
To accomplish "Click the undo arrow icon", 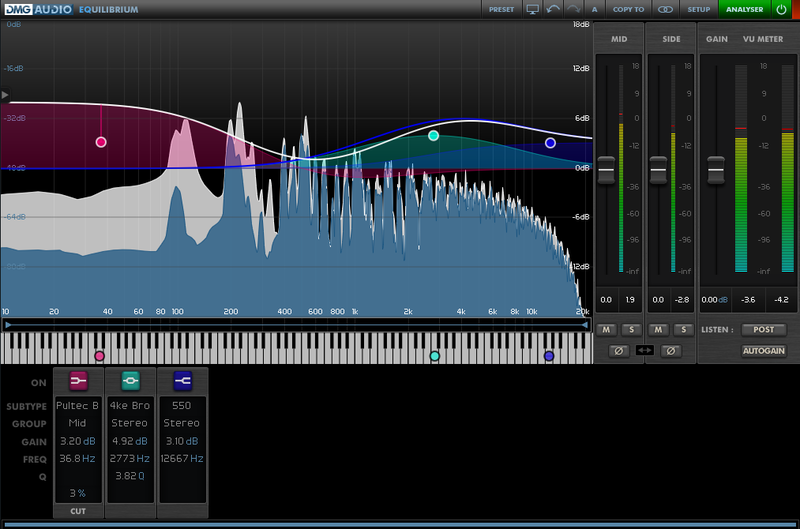I will pos(553,9).
